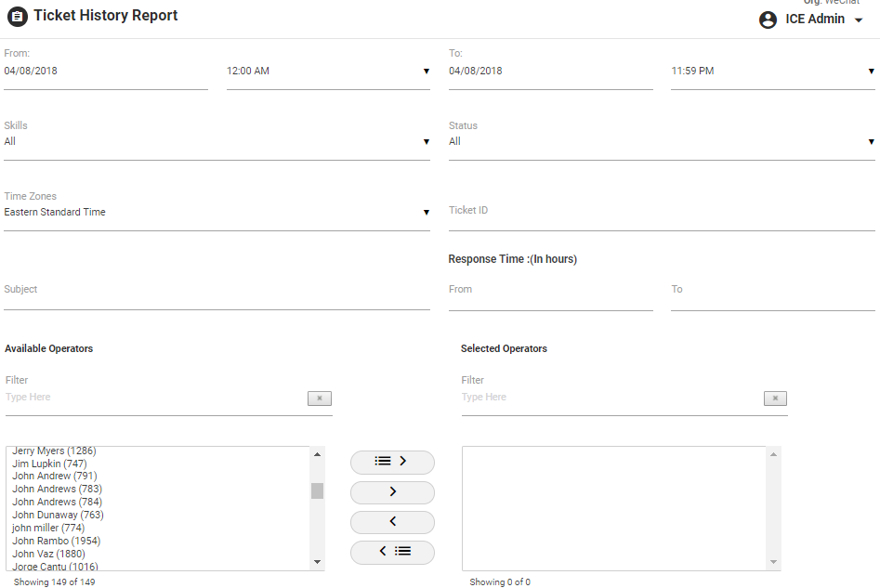Remove all operators from the selected list
Viewport: 880px width, 588px height.
coord(392,552)
